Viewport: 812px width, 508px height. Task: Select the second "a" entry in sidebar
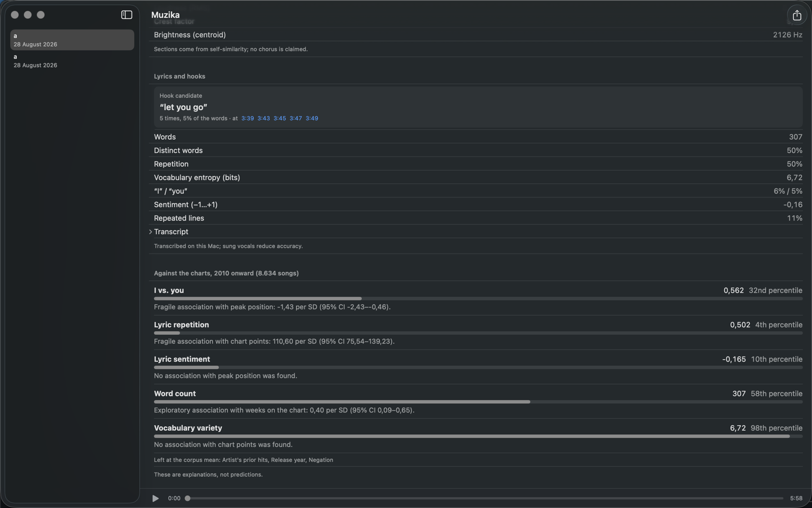[72, 61]
